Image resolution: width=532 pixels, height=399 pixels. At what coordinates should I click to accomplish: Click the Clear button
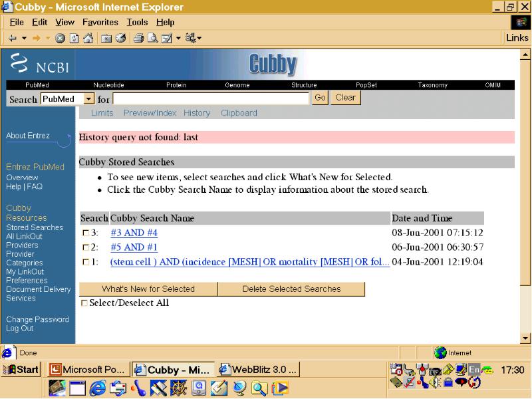346,98
